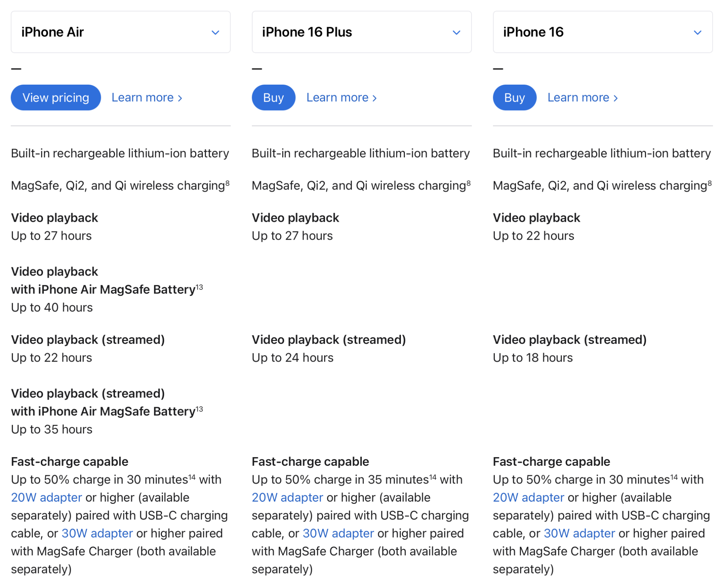Open the iPhone Air model dropdown
Screen dimensions: 723x588
point(120,32)
